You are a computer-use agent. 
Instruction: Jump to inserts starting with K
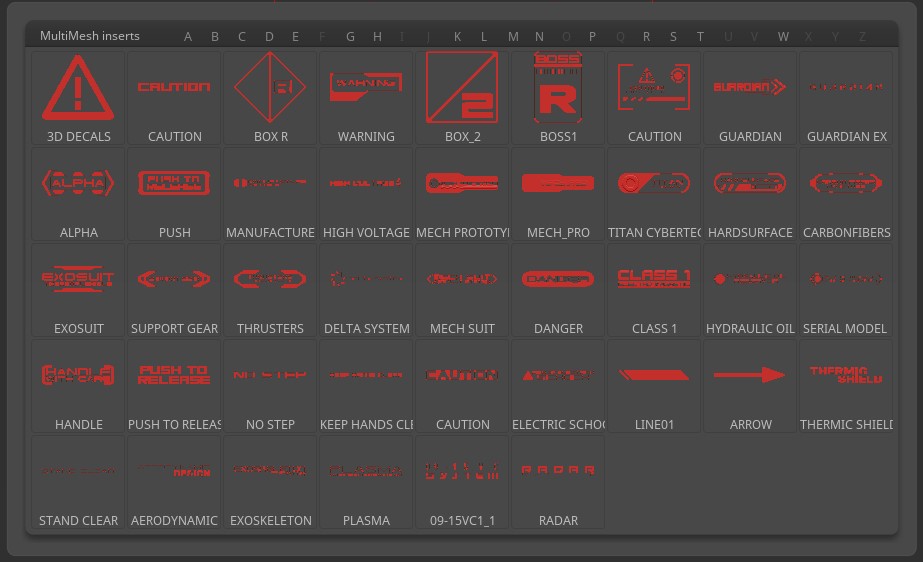pos(457,36)
